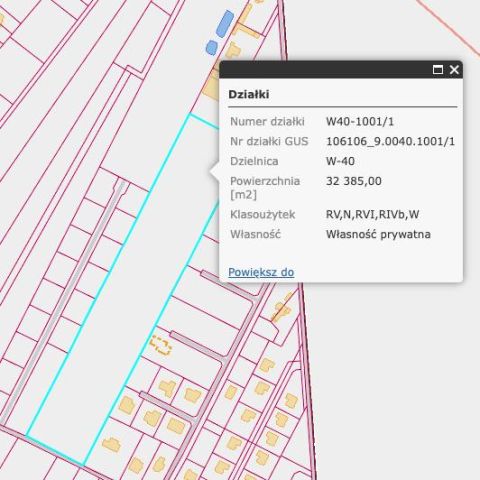Click the orange T-shaped building beside the blue ponds
This screenshot has height=480, width=480.
tap(246, 23)
